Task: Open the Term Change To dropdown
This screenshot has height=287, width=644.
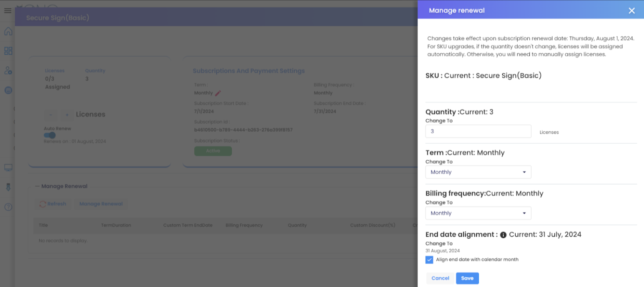Action: (x=478, y=172)
